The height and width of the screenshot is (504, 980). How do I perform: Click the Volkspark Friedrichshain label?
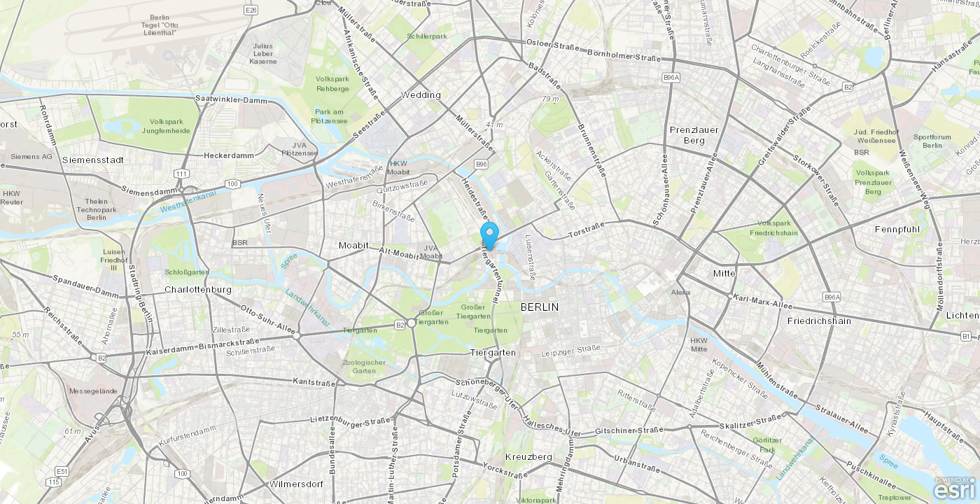point(773,227)
